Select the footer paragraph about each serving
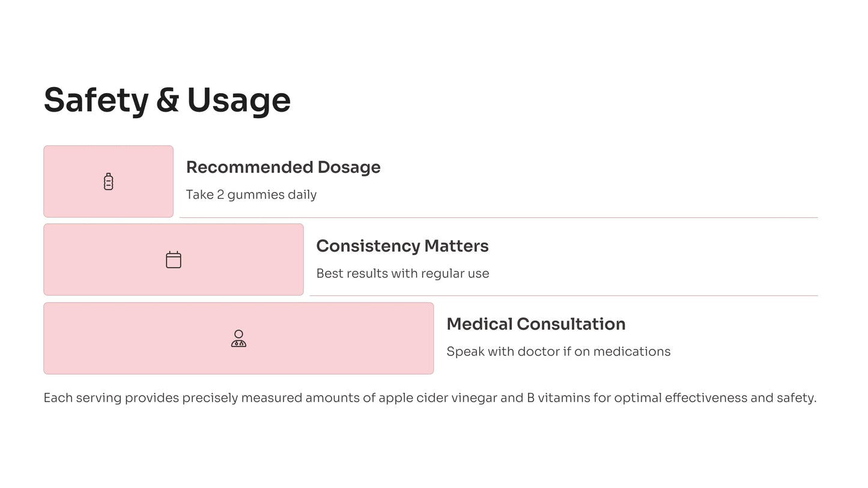868x488 pixels. 430,398
